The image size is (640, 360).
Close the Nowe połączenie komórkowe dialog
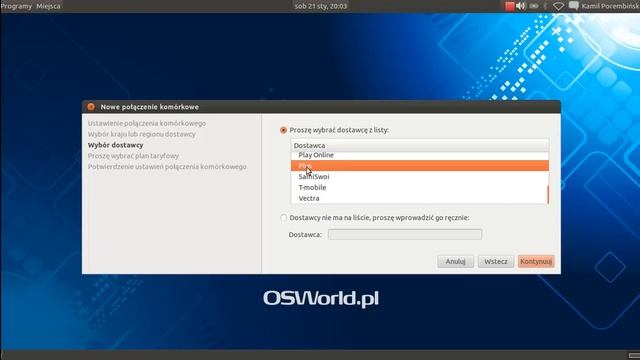(x=91, y=107)
